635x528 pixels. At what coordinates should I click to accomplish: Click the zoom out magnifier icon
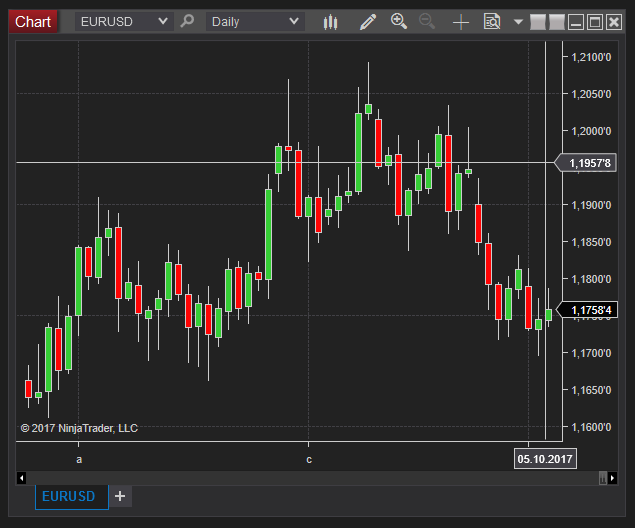[x=427, y=21]
